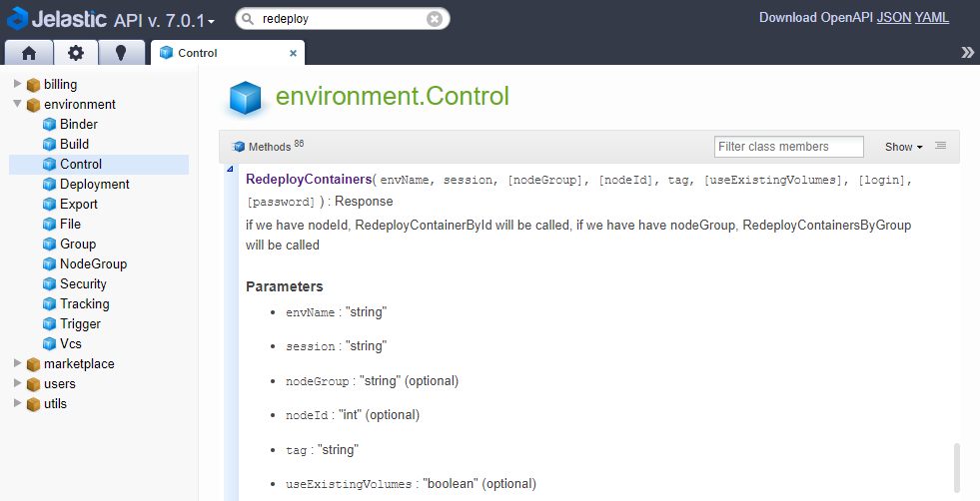
Task: Open the Security class
Action: (83, 284)
